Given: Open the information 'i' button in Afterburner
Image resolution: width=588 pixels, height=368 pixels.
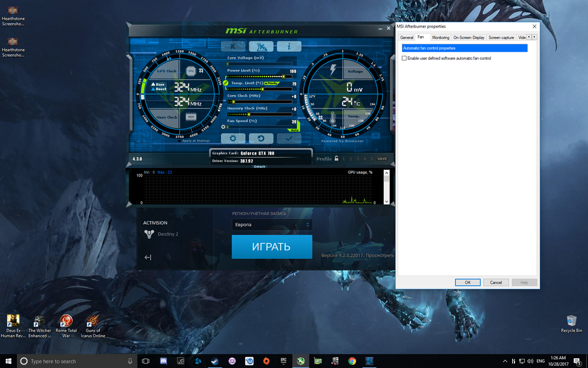Looking at the screenshot, I should point(289,46).
